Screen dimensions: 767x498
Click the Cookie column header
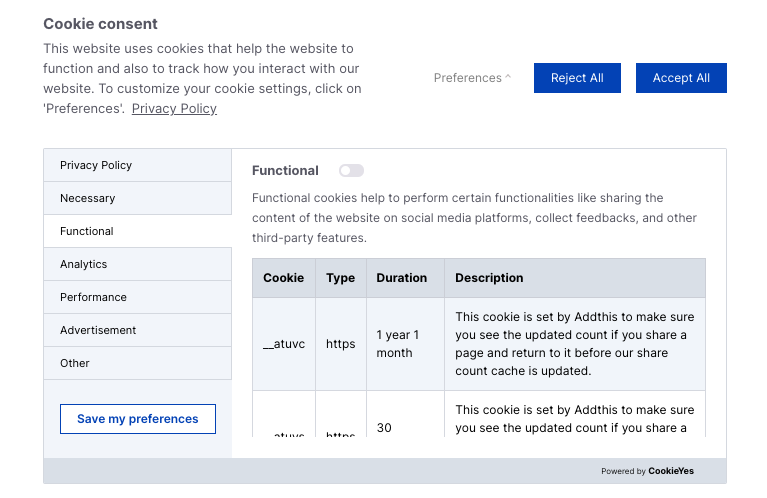pos(283,278)
